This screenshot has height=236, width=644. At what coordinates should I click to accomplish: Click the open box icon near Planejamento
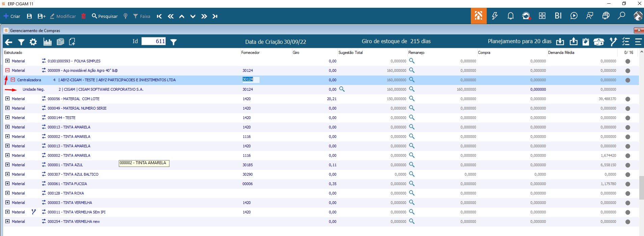[599, 42]
